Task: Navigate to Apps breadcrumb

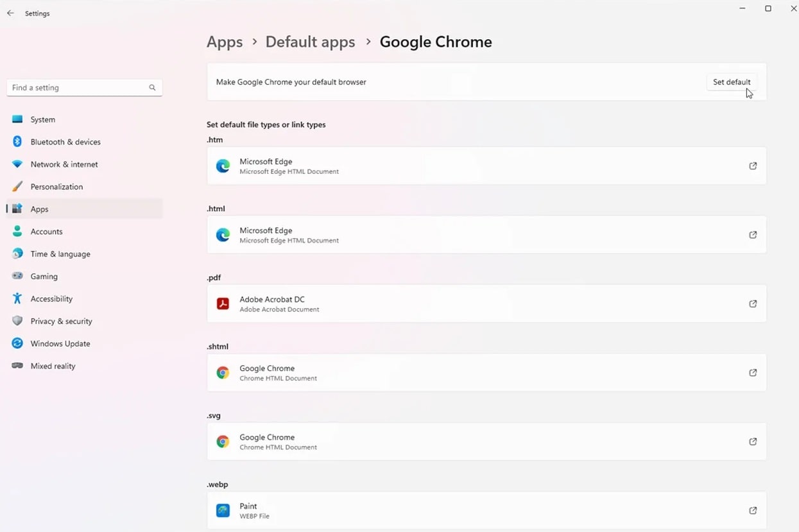Action: pyautogui.click(x=225, y=42)
